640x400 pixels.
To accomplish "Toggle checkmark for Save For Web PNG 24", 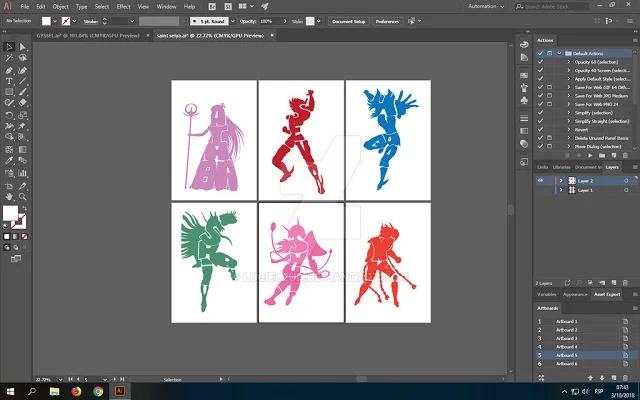I will (540, 104).
